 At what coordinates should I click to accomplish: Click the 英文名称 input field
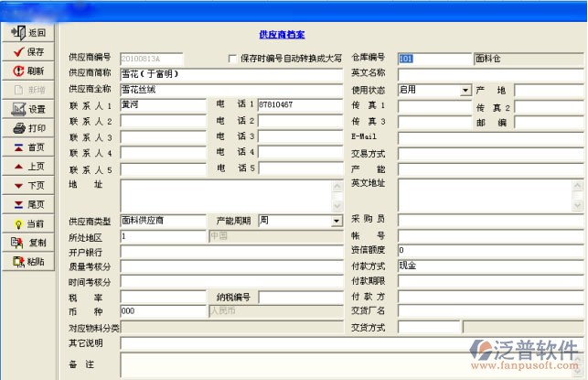pos(490,74)
